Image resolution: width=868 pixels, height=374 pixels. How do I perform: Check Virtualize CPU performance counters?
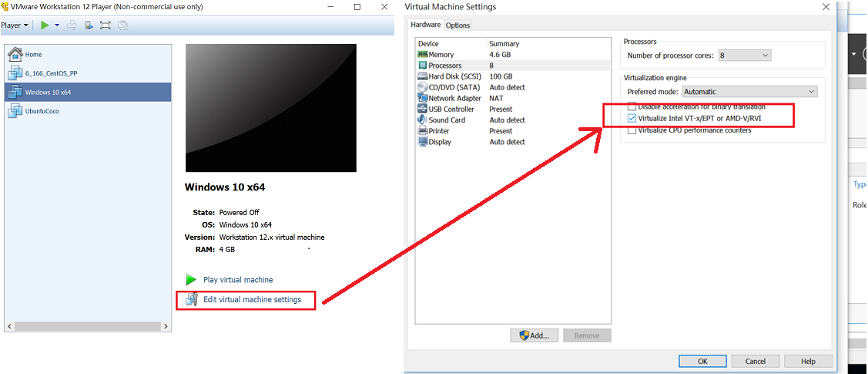click(x=632, y=130)
